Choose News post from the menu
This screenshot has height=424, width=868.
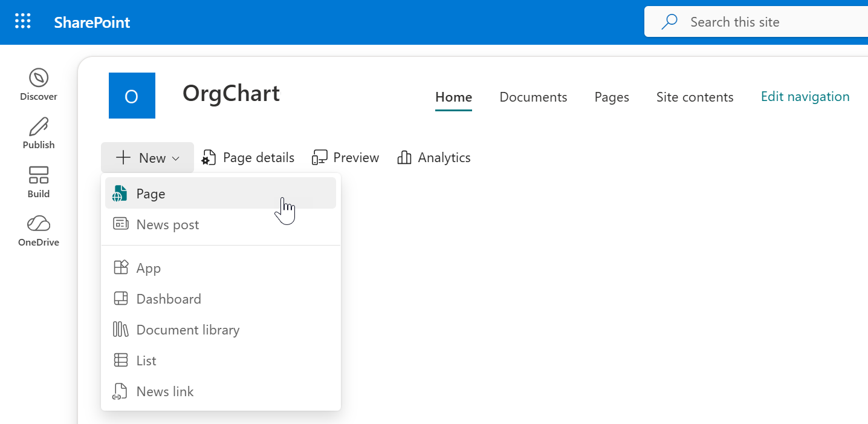[221, 224]
